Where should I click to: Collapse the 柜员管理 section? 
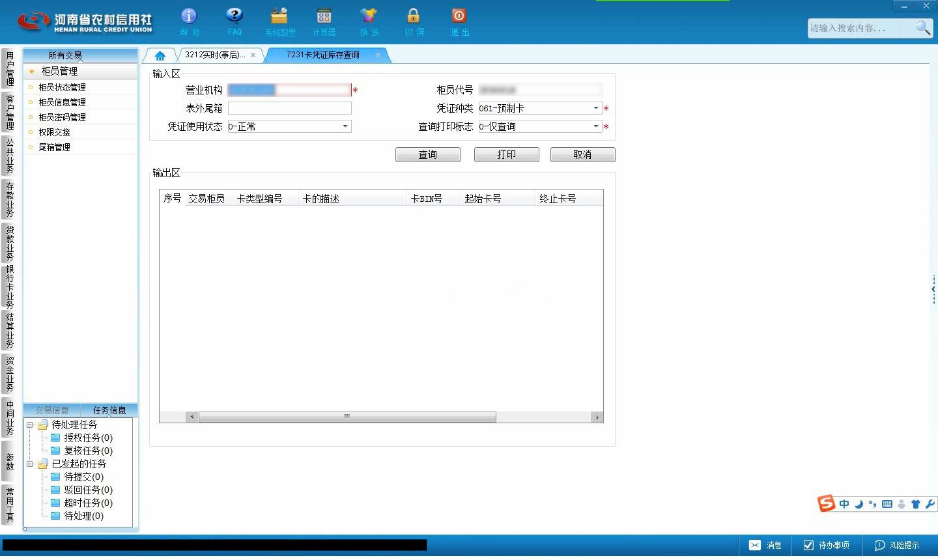point(31,71)
